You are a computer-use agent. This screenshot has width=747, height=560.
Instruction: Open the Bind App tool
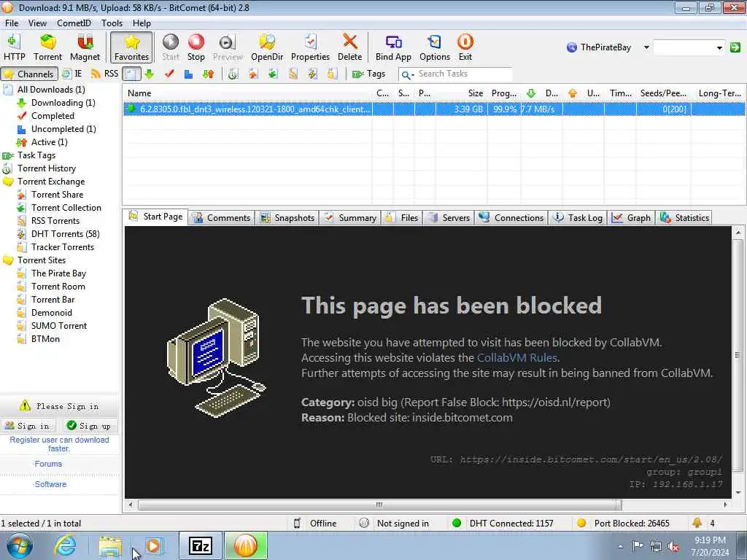(x=393, y=47)
